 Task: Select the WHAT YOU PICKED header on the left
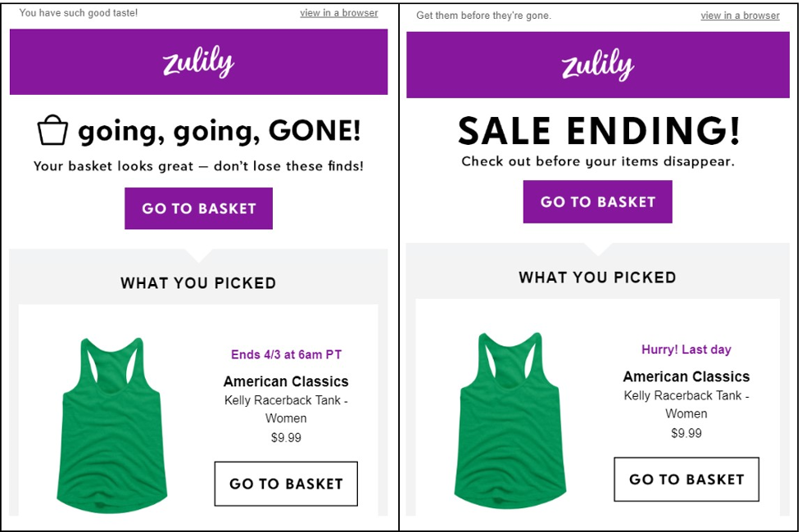point(197,283)
